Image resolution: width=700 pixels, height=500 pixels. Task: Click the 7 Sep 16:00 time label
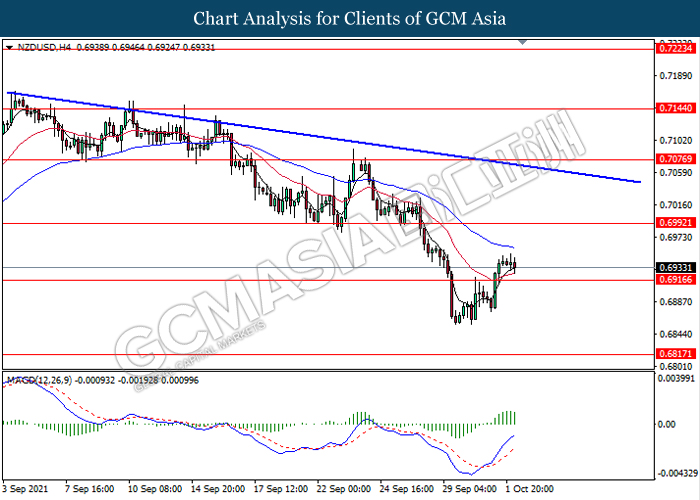pyautogui.click(x=89, y=489)
